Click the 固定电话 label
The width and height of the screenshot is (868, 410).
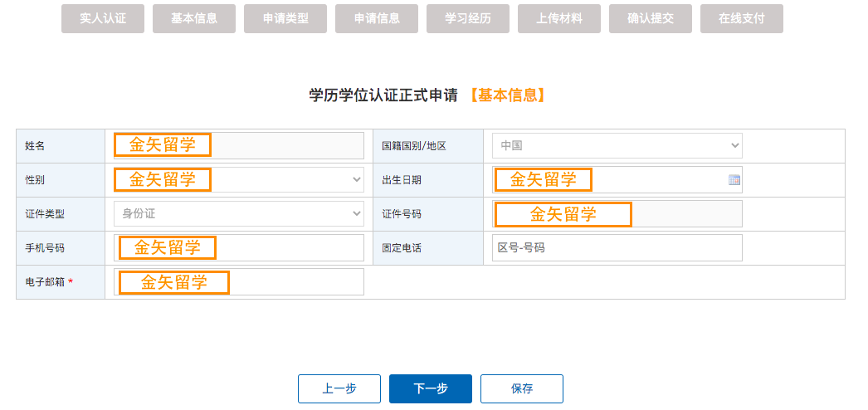point(402,248)
